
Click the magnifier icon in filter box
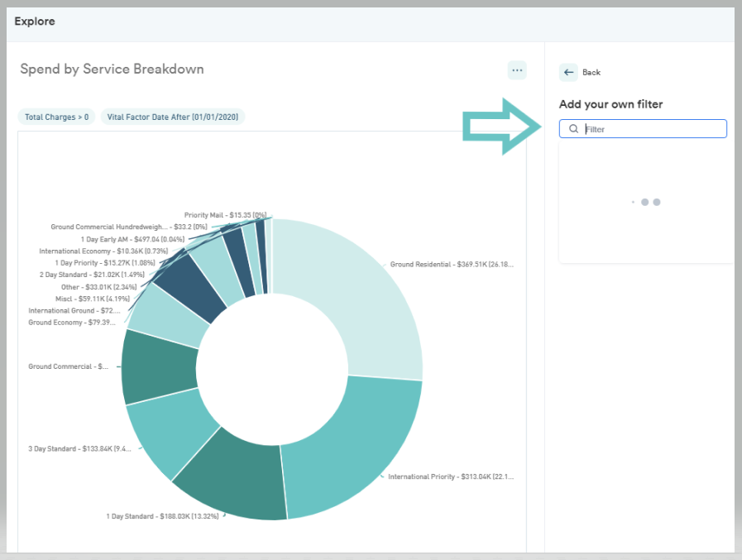tap(573, 129)
